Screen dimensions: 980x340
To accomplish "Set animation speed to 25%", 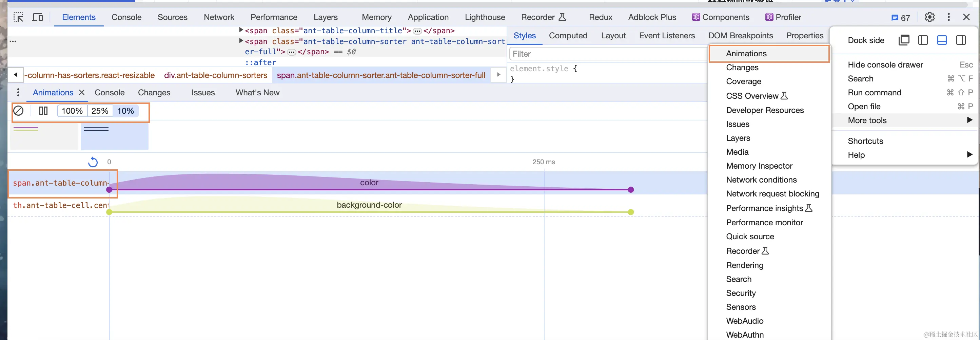I will [100, 111].
